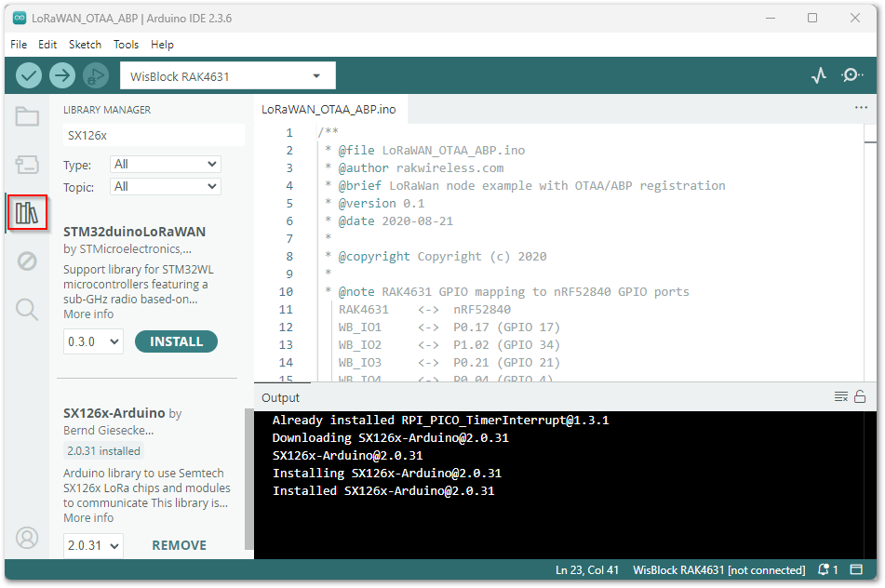Click the Verify sketch checkmark icon
885x588 pixels.
[x=28, y=75]
